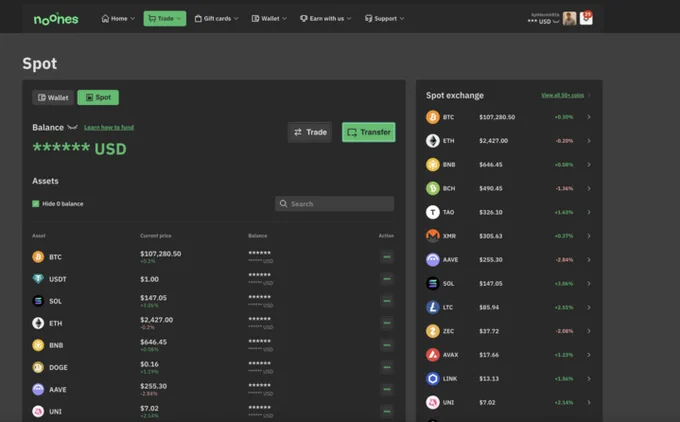680x422 pixels.
Task: Click SOL icon in Spot exchange list
Action: (432, 284)
